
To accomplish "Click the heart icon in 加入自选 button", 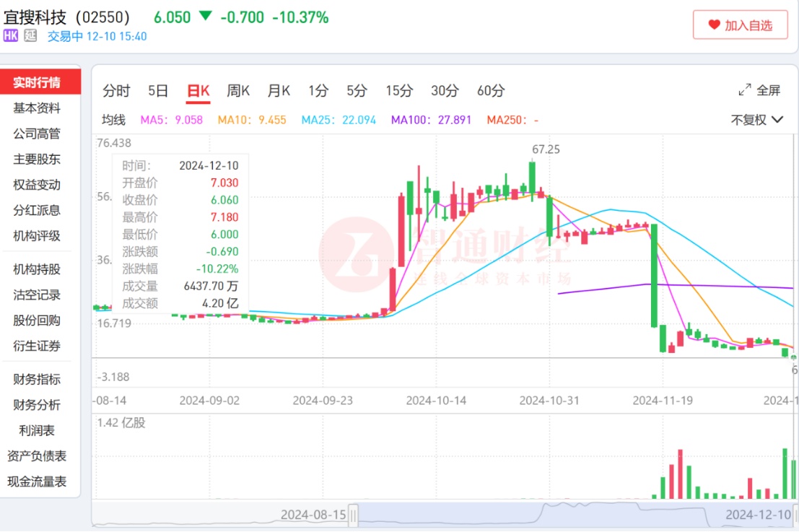I will click(715, 25).
